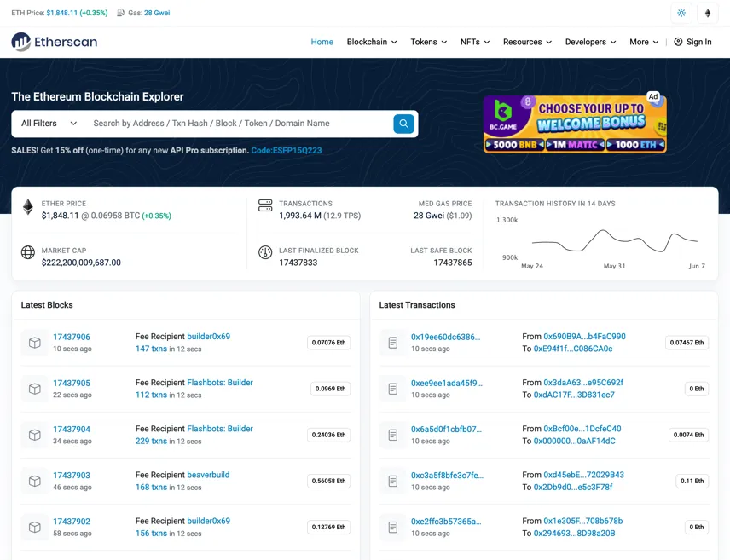Click the 0.24036 Eth reward badge

(x=328, y=435)
